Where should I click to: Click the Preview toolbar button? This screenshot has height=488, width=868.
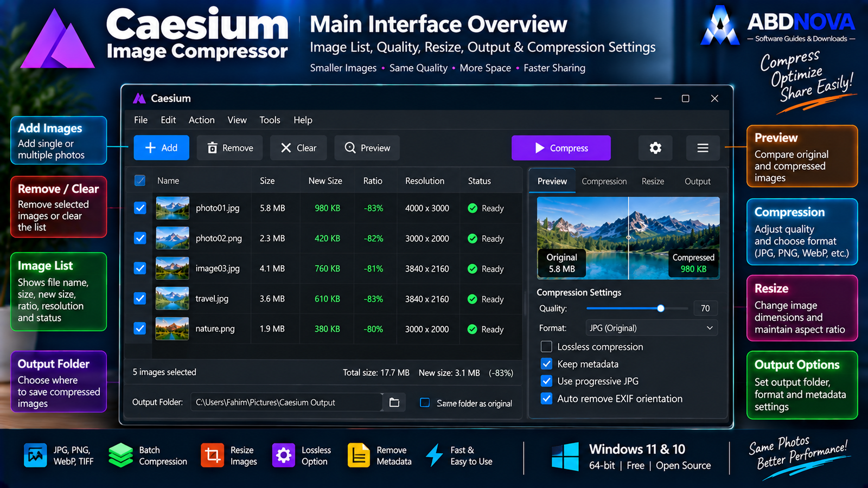coord(367,148)
